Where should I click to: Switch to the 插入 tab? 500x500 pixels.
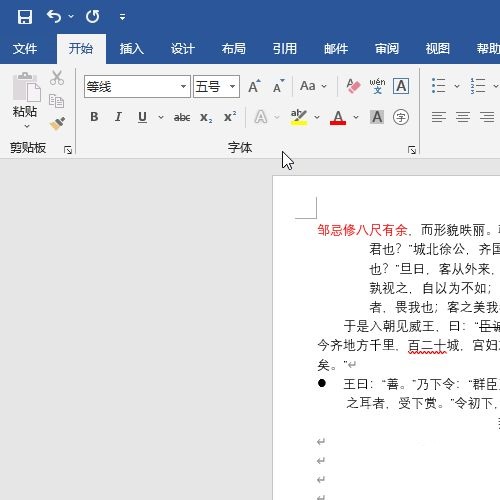point(132,49)
